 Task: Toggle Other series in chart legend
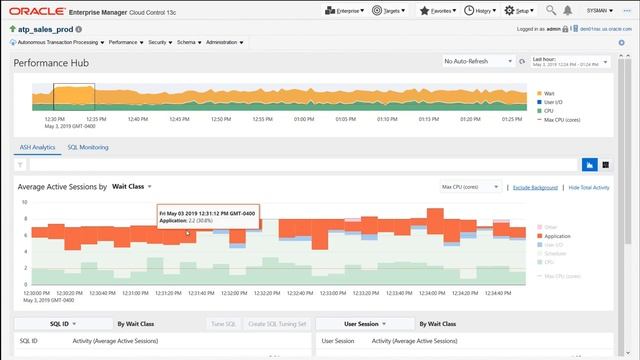(x=547, y=227)
